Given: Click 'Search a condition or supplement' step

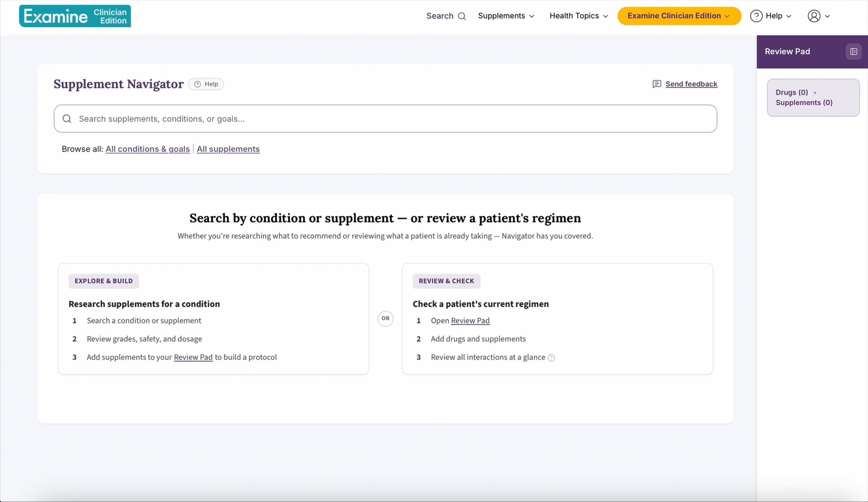Looking at the screenshot, I should (144, 321).
